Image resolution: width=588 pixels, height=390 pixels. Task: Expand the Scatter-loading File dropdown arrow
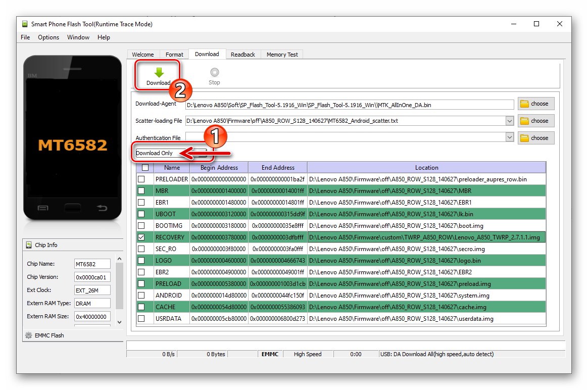tap(509, 121)
